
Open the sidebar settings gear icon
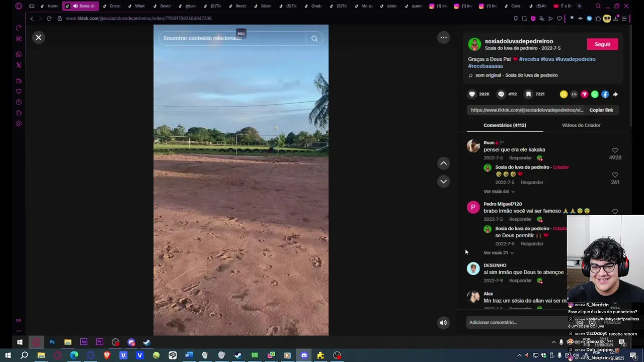pos(19,124)
